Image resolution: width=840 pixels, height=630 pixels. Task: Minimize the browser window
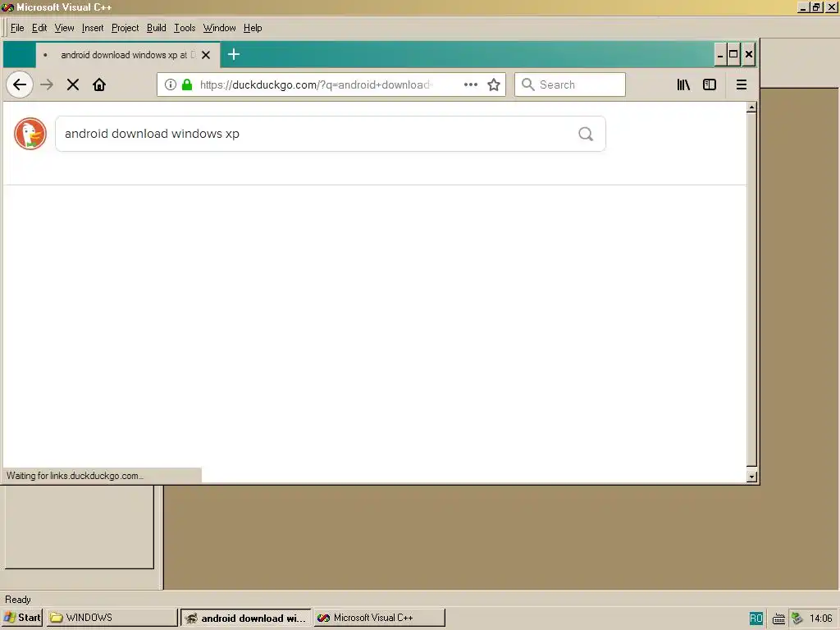pos(720,55)
